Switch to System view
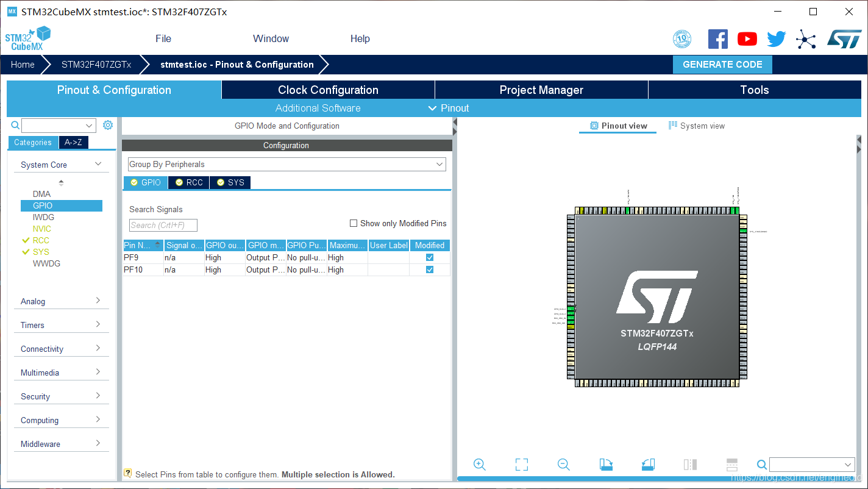Viewport: 868px width, 489px height. [697, 126]
